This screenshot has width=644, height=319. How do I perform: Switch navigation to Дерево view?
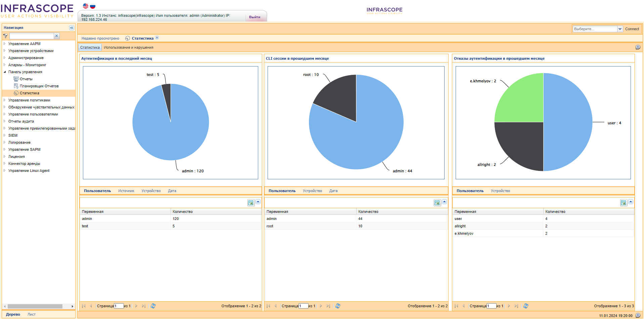point(13,314)
